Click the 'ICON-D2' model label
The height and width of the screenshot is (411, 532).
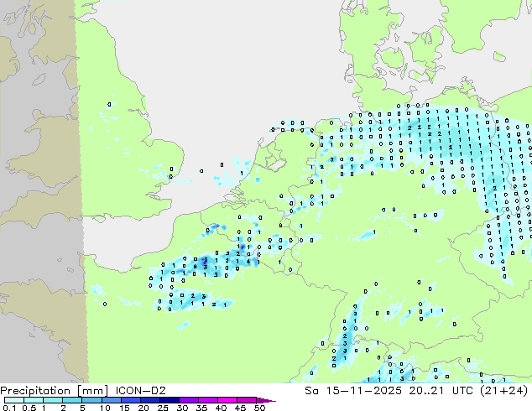(x=140, y=391)
